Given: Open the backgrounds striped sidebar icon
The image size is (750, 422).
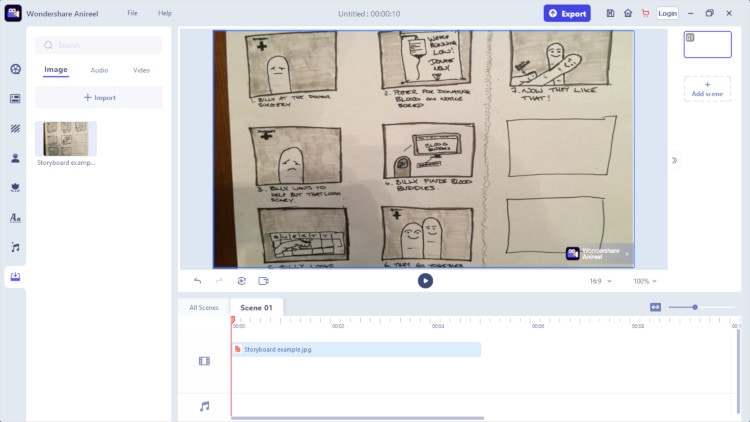Looking at the screenshot, I should point(15,128).
